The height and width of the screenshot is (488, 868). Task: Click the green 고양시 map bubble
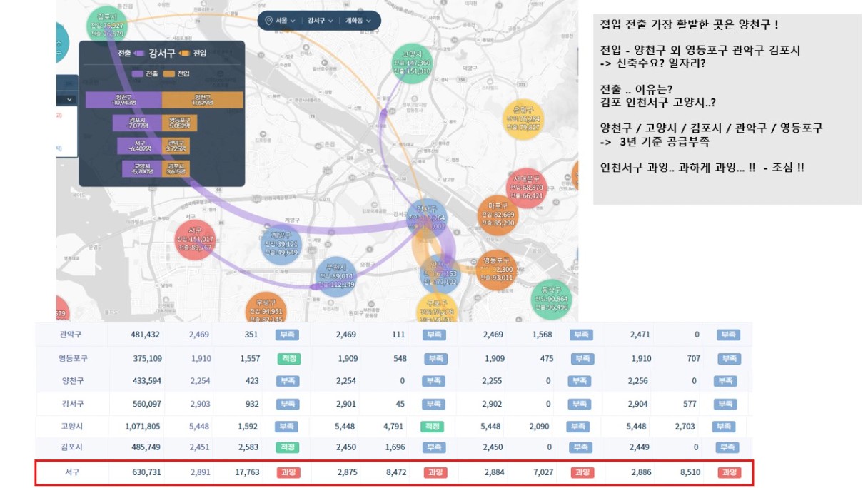click(412, 63)
